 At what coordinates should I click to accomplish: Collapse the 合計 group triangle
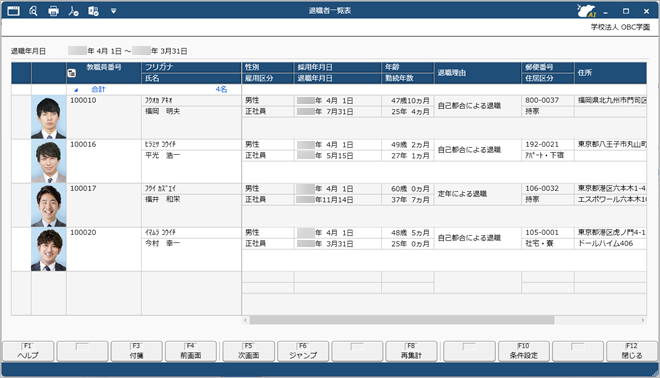(76, 90)
